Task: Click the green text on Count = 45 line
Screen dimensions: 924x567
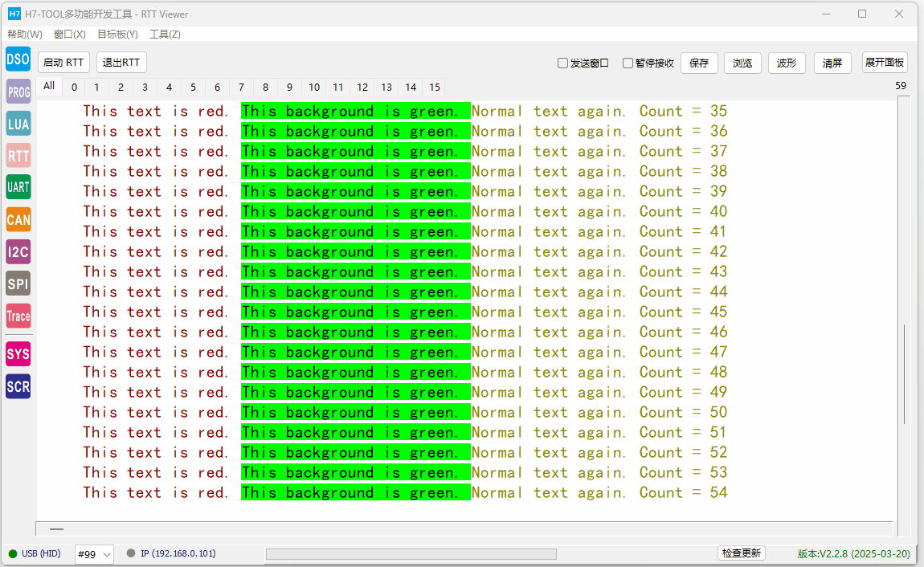Action: coord(355,312)
